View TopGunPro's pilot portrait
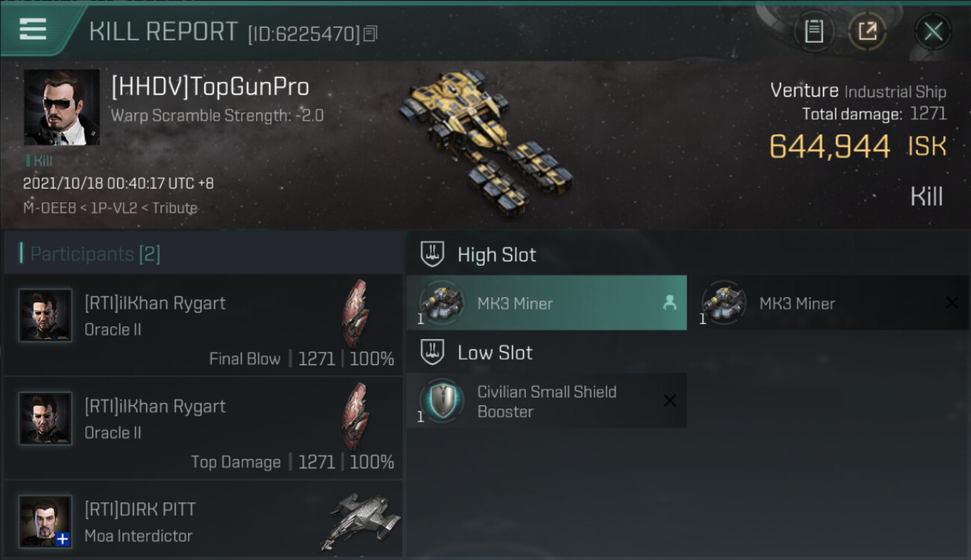 point(61,108)
